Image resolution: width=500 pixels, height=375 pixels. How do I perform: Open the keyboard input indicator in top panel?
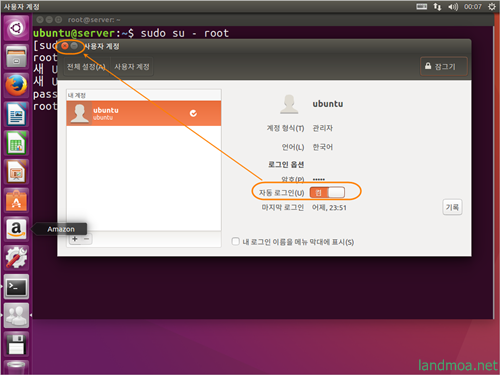[x=421, y=7]
